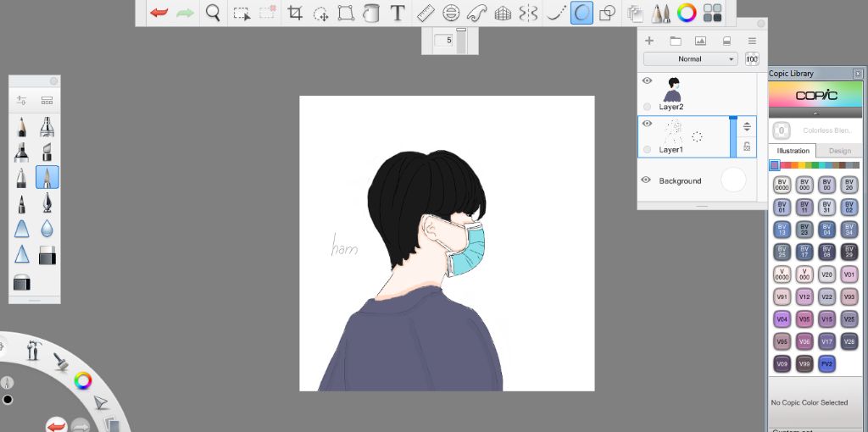Screen dimensions: 868x432
Task: Open the Copic Library grid icon
Action: pyautogui.click(x=712, y=13)
